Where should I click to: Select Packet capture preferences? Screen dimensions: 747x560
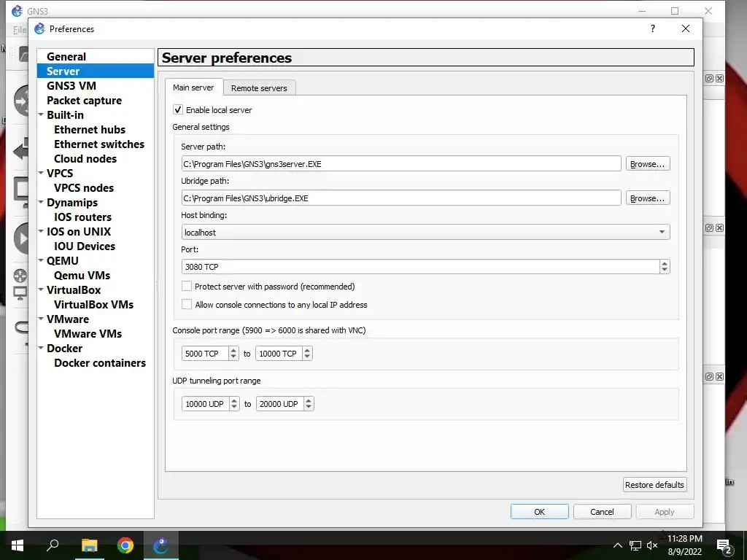[x=85, y=101]
